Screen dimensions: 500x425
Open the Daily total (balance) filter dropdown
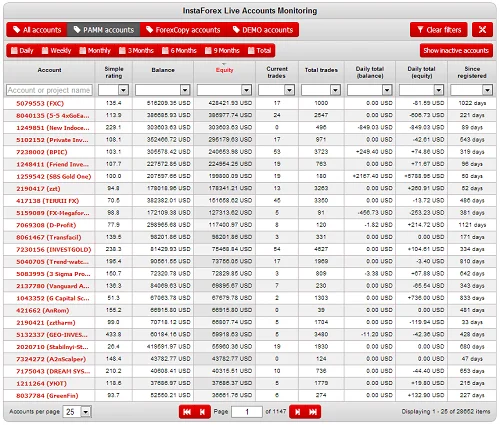click(387, 90)
